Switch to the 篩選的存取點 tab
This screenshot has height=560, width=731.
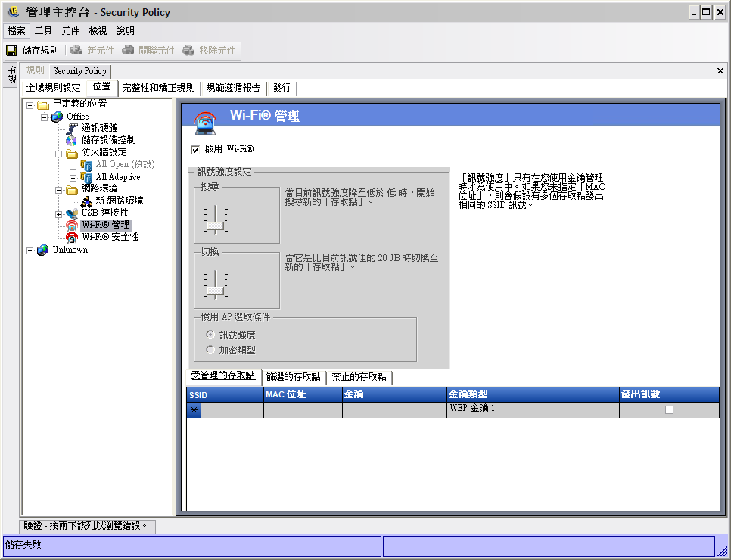tap(294, 377)
